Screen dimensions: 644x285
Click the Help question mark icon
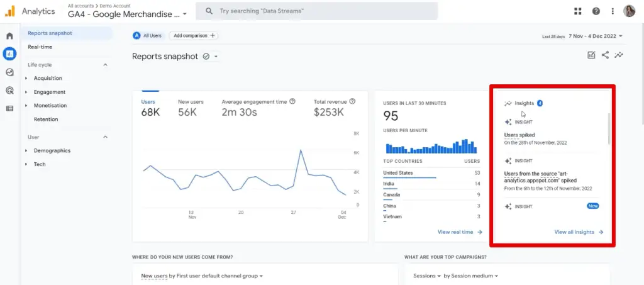[596, 11]
